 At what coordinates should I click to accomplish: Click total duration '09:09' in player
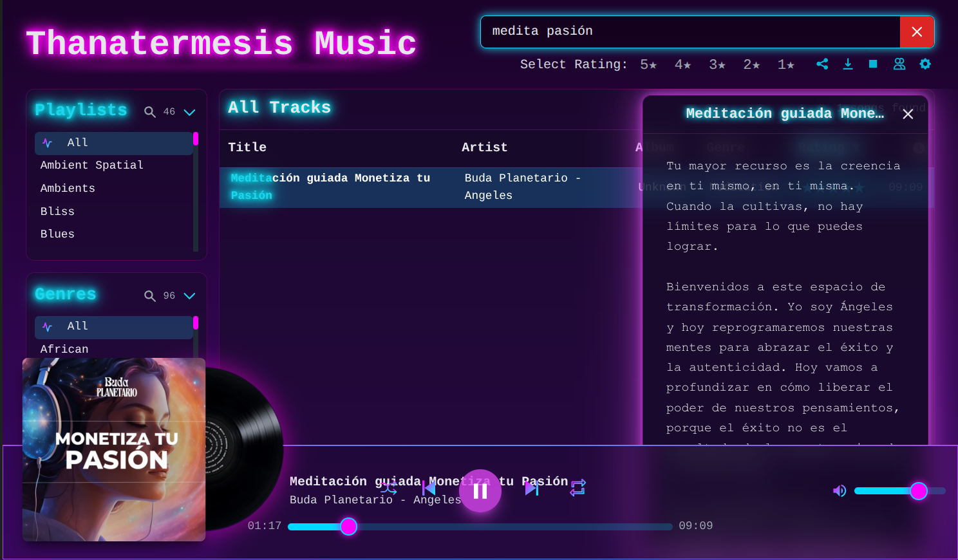[x=696, y=526]
